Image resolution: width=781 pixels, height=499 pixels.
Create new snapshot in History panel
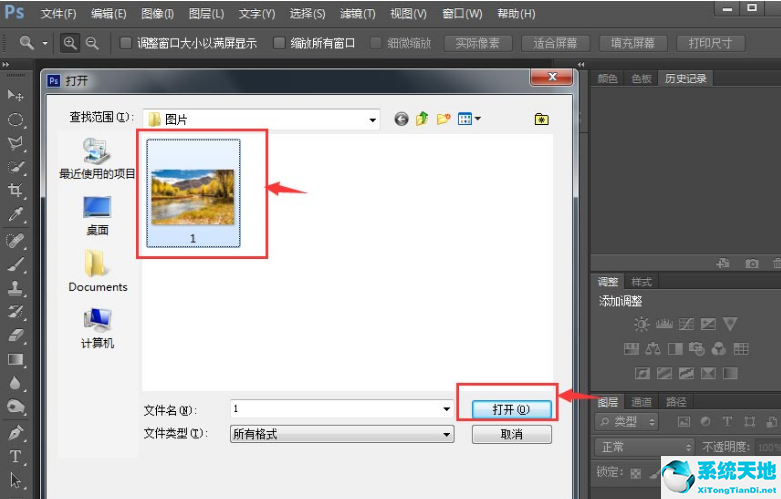(752, 263)
